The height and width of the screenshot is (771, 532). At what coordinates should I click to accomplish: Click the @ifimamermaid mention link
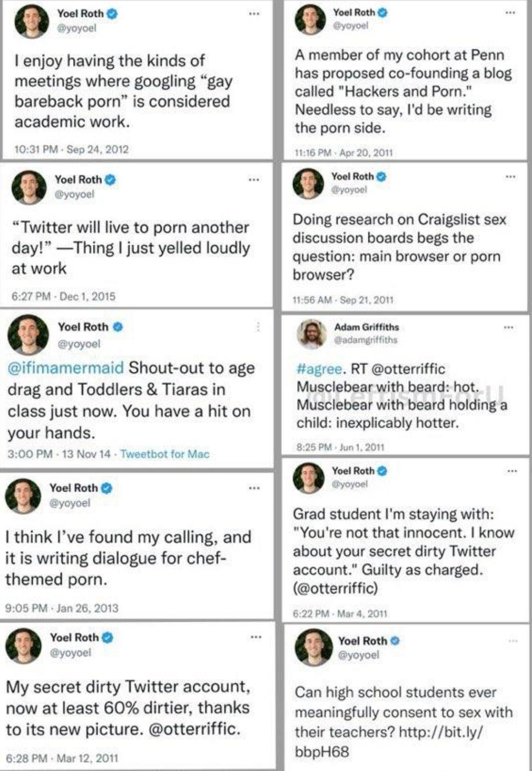pos(65,368)
